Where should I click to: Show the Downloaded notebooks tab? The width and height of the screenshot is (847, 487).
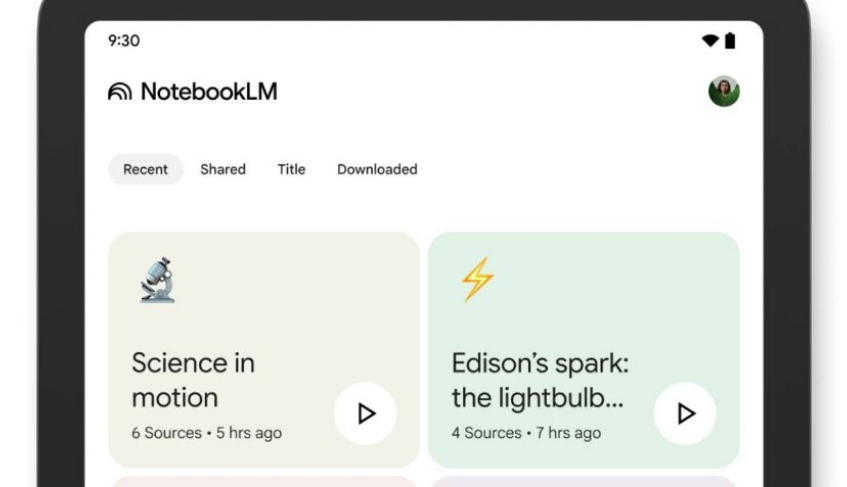pos(377,170)
